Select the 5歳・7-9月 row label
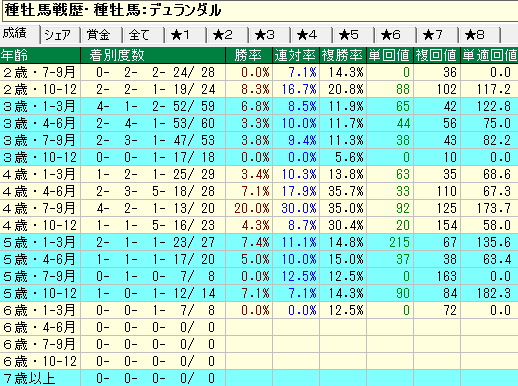The height and width of the screenshot is (386, 518). click(40, 276)
